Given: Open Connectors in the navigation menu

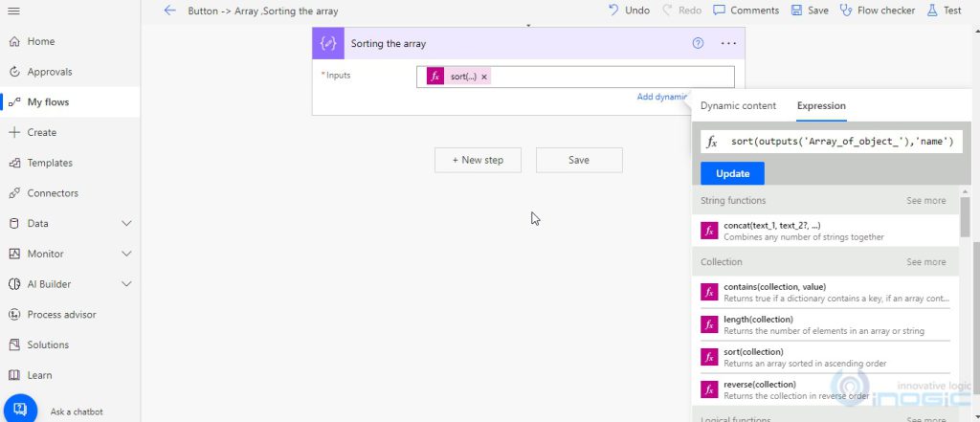Looking at the screenshot, I should [x=70, y=193].
